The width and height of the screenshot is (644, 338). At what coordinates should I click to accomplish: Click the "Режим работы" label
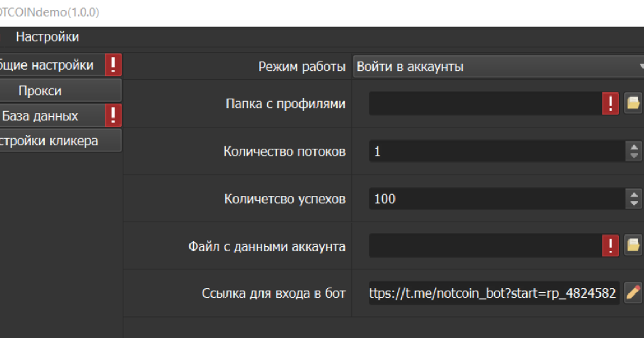[x=302, y=67]
